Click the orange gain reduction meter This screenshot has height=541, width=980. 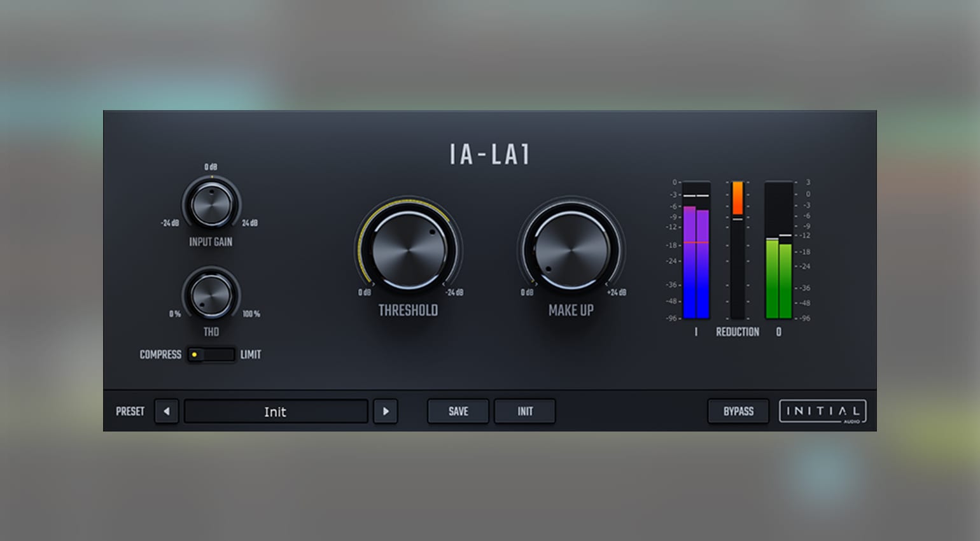click(738, 250)
